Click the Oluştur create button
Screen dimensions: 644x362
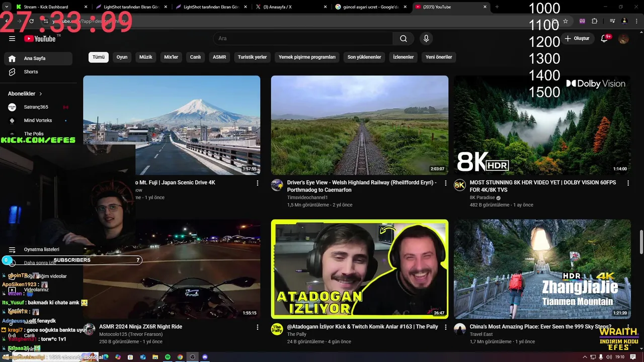(577, 39)
